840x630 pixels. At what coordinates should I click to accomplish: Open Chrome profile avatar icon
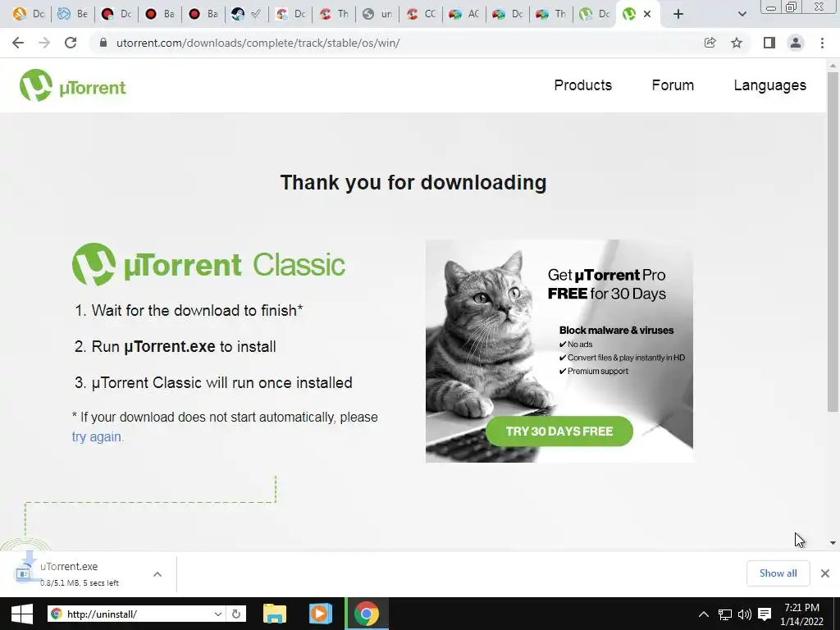[796, 43]
